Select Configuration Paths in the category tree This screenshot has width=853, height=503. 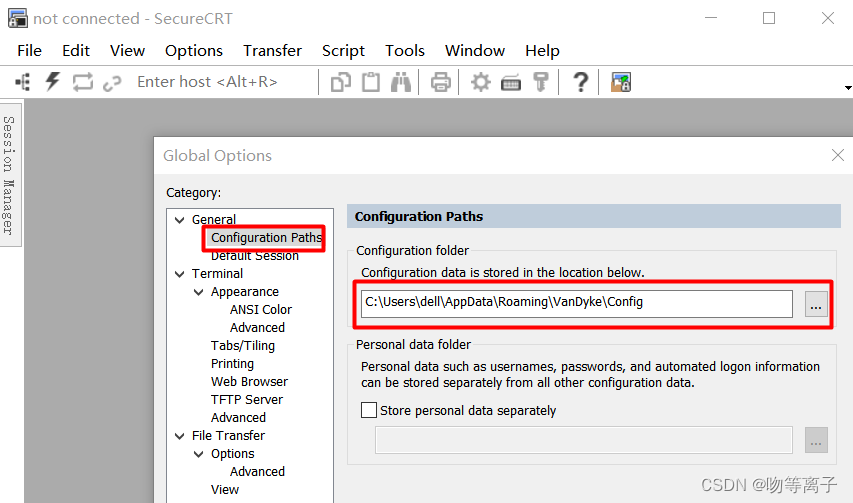point(266,238)
